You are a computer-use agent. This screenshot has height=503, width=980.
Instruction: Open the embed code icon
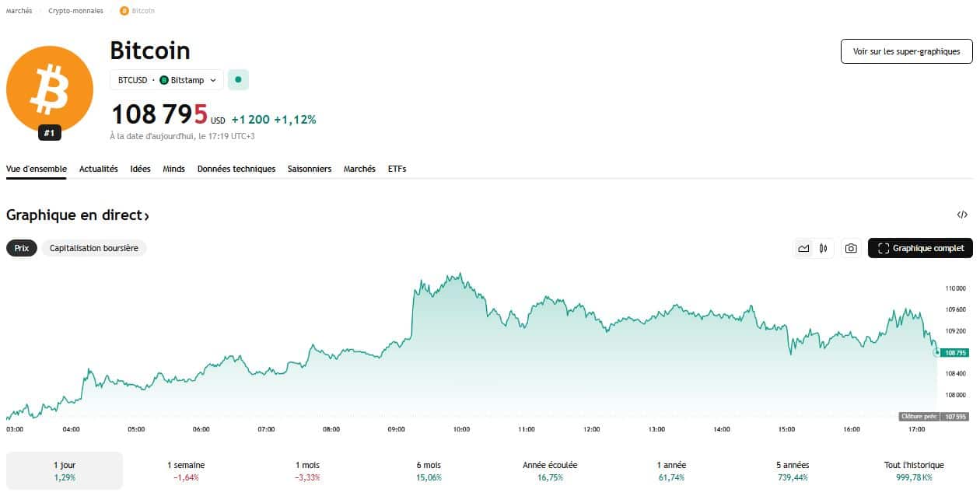point(962,215)
